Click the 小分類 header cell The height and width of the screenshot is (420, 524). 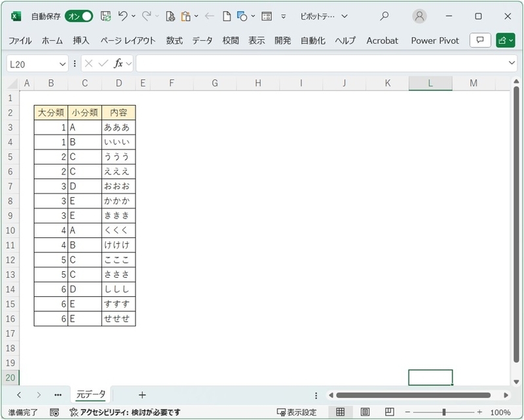[85, 113]
